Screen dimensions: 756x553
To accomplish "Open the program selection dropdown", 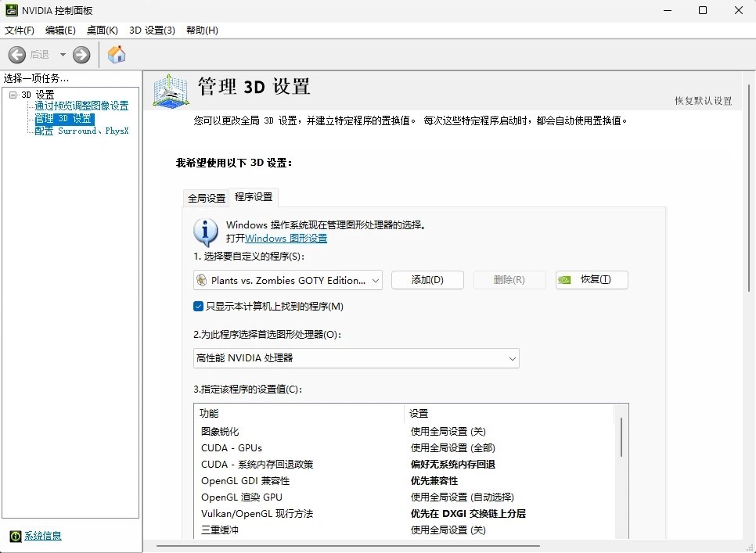I will [x=374, y=280].
